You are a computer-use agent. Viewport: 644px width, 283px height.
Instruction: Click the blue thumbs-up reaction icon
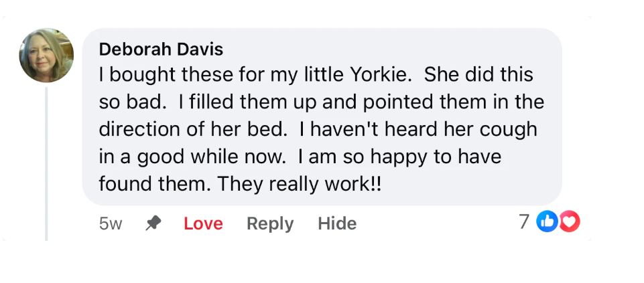548,222
